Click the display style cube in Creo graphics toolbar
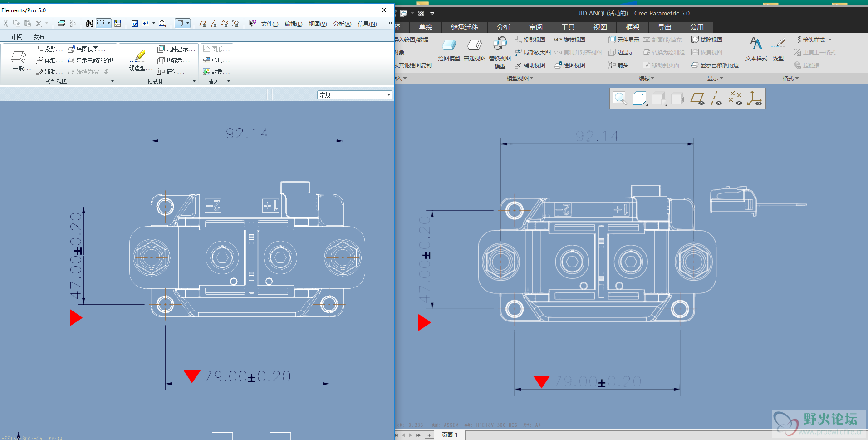Screen dimensions: 868x440 (x=639, y=98)
